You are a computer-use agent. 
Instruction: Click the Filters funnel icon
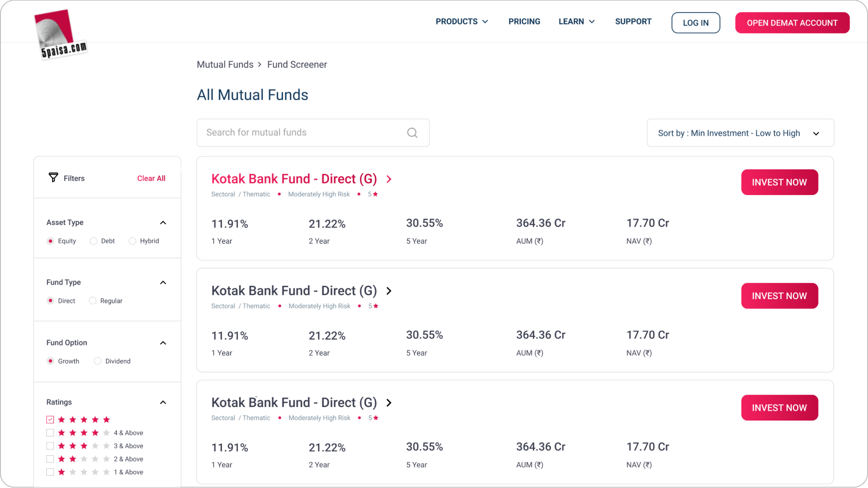pyautogui.click(x=53, y=177)
